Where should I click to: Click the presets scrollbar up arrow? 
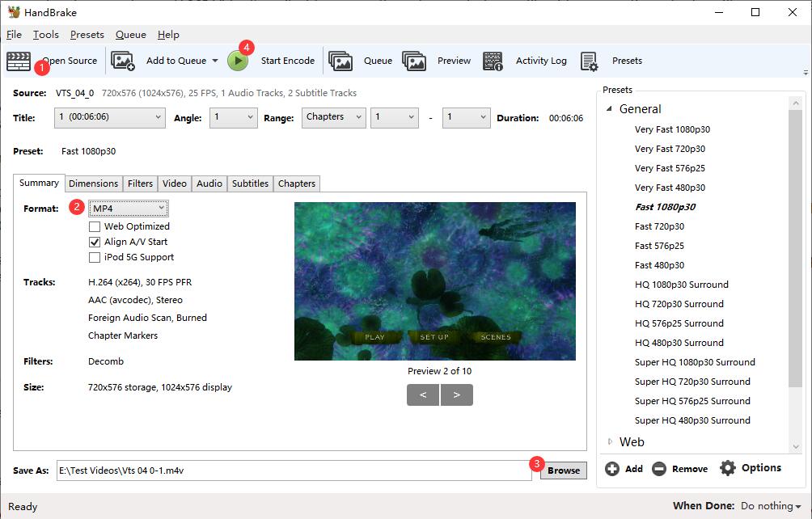pos(796,103)
